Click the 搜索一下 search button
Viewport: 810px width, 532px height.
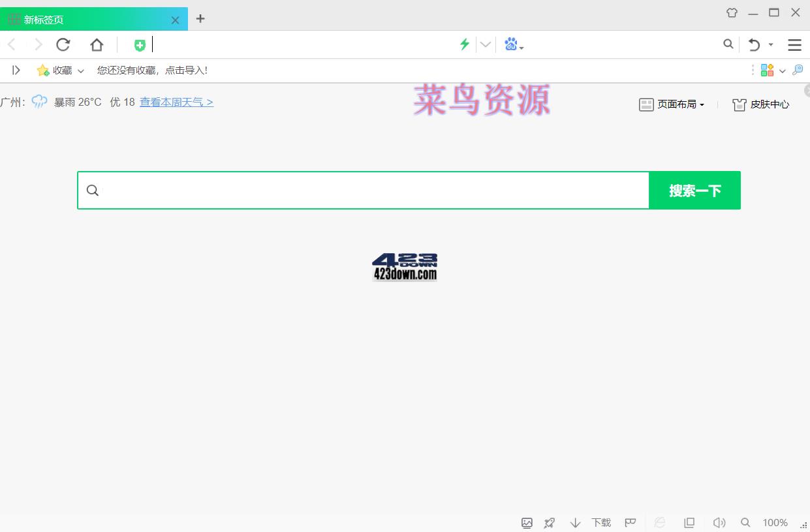(694, 190)
